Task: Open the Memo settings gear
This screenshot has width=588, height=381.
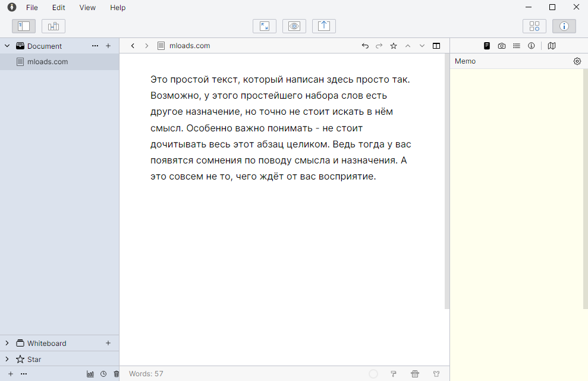Action: pyautogui.click(x=577, y=61)
